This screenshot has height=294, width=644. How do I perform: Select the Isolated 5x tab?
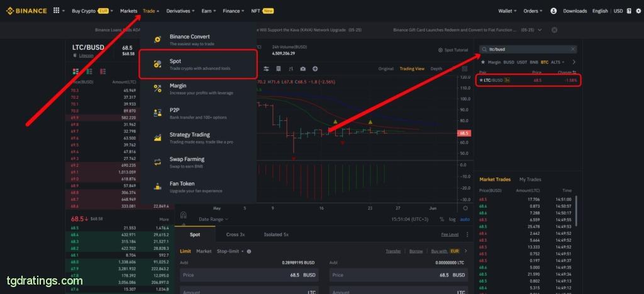(276, 234)
